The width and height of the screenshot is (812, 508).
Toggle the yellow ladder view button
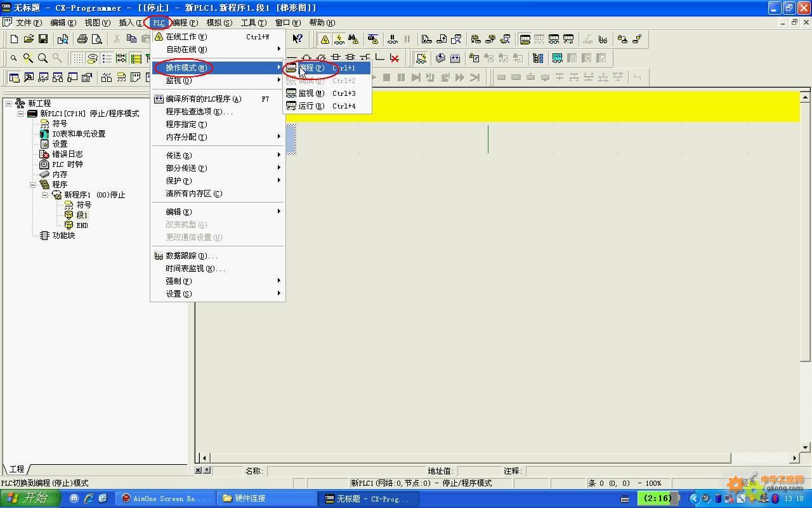point(136,58)
